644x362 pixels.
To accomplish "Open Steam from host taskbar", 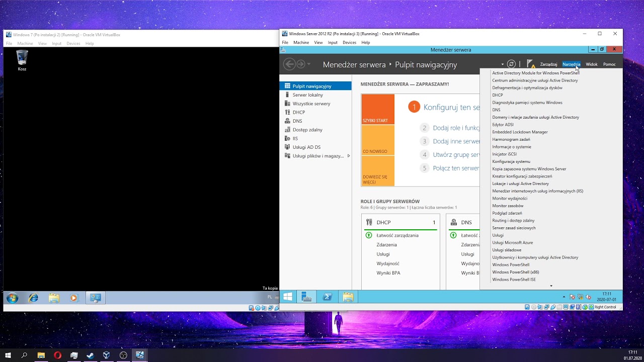I will pos(90,355).
